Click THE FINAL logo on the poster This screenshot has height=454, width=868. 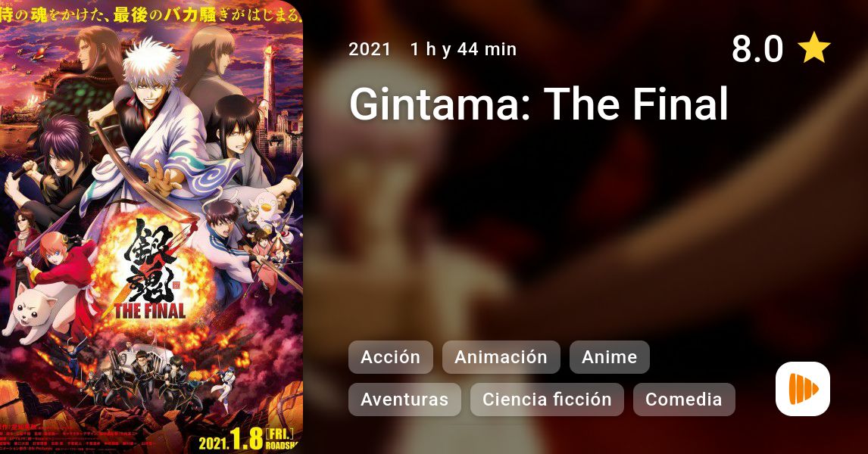(149, 311)
